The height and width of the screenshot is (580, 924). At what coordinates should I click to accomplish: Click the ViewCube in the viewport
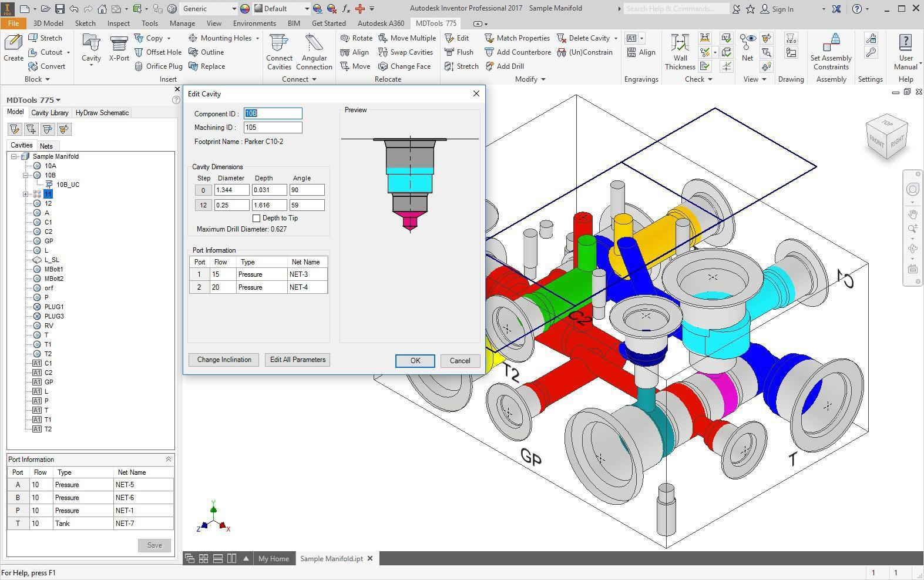[886, 137]
